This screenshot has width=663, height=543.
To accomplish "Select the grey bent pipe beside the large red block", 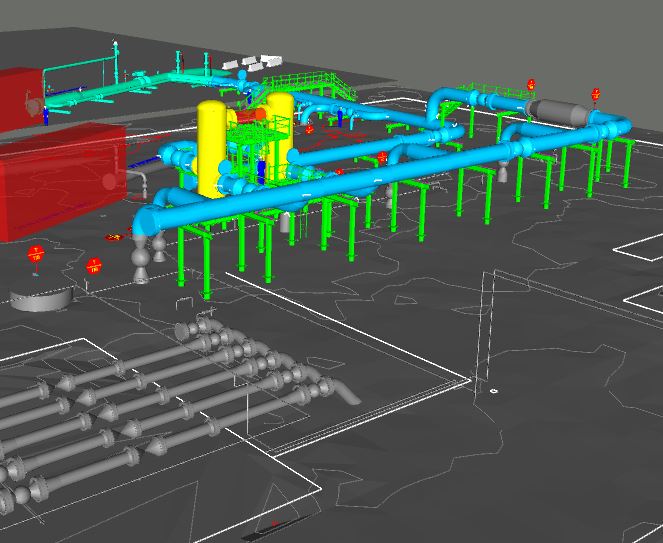I will (137, 181).
